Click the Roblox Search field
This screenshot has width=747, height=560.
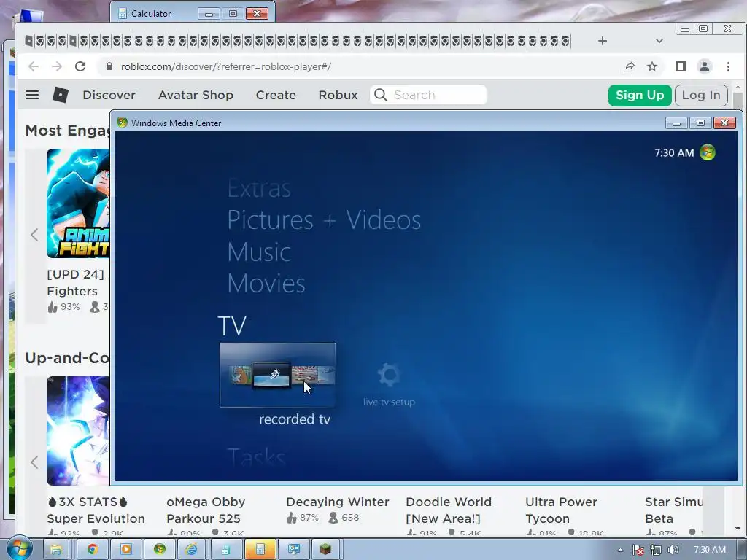pyautogui.click(x=428, y=95)
